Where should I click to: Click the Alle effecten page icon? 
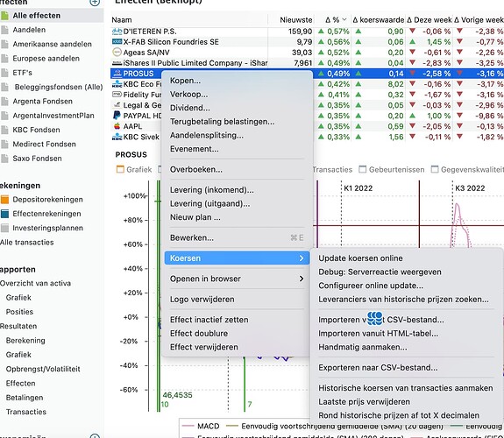click(x=4, y=16)
